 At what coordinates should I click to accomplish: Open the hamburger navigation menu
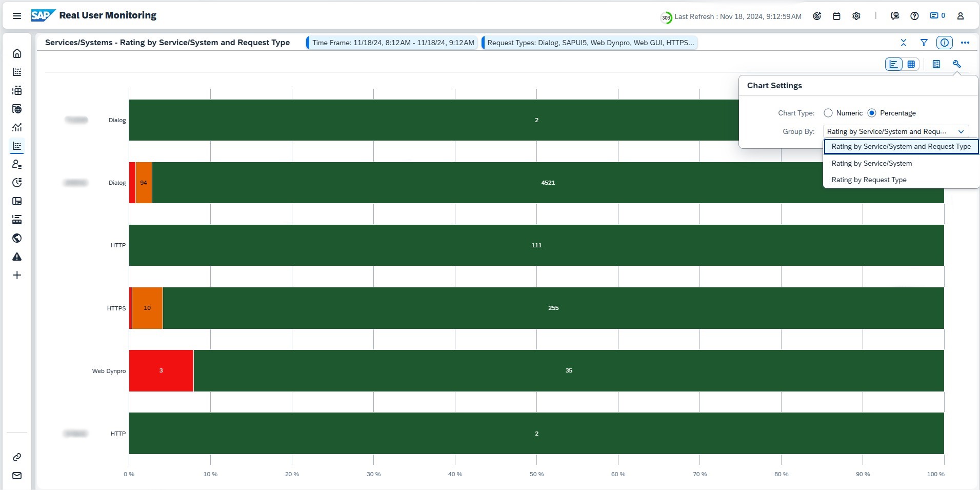tap(17, 16)
